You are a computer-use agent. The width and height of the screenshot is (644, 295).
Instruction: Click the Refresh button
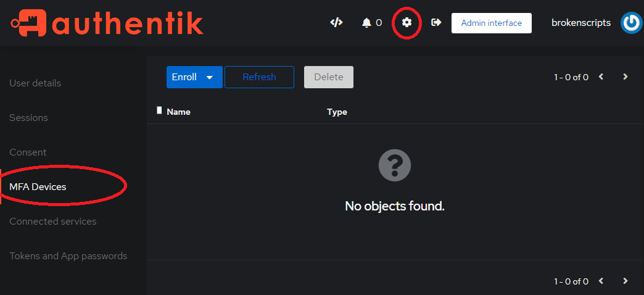259,77
